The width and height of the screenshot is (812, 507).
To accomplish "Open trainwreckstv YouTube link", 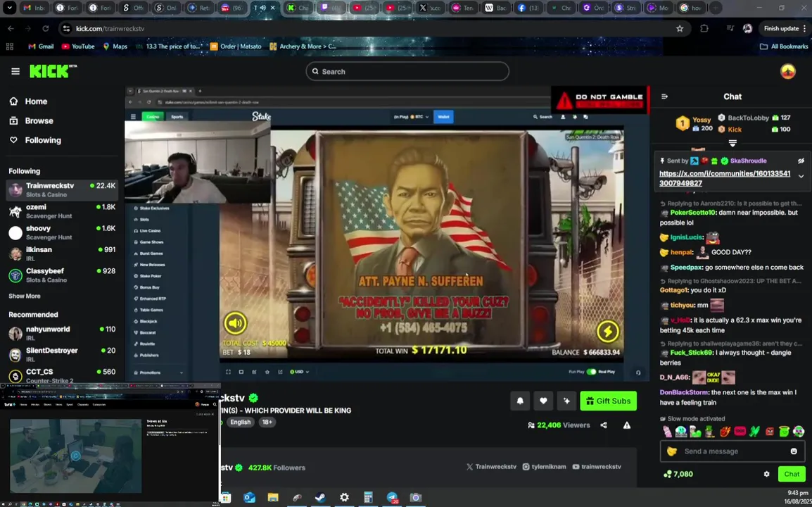I will 597,467.
